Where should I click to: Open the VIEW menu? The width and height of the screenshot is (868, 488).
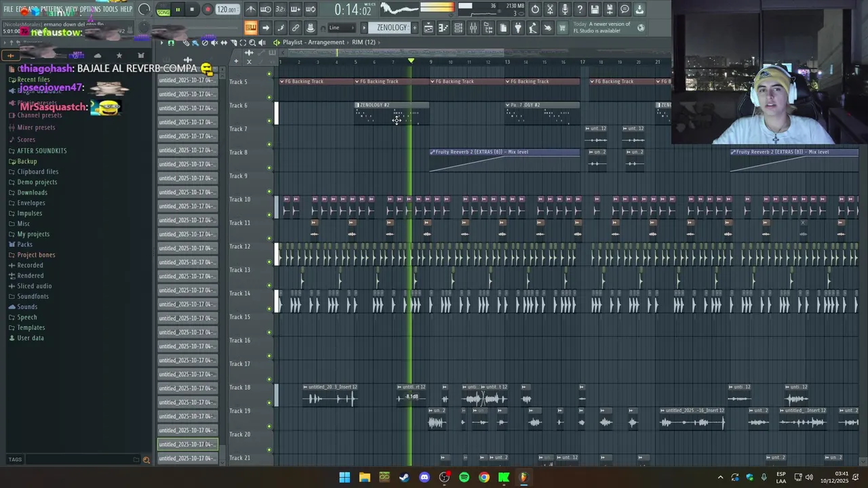[71, 9]
